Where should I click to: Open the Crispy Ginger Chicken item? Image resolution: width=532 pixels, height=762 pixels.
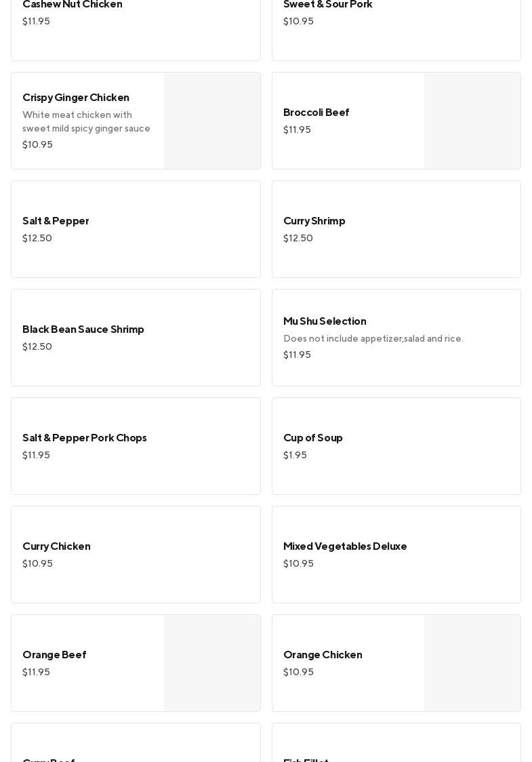tap(88, 121)
